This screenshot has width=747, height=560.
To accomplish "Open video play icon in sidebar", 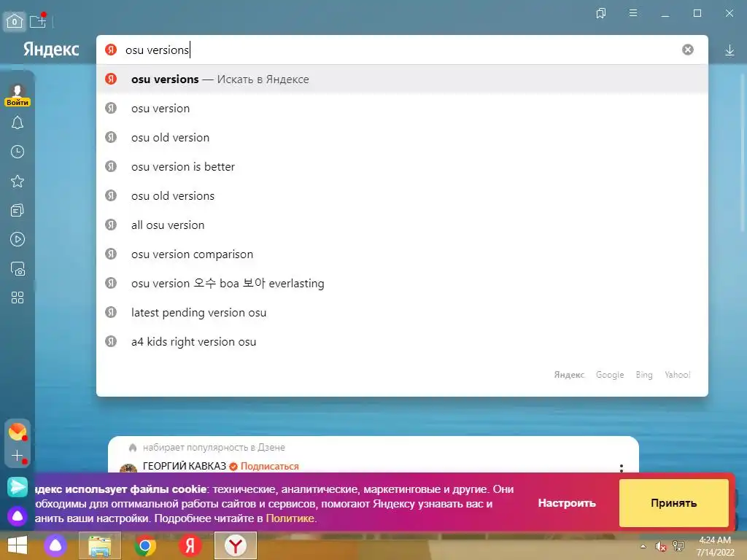I will (18, 239).
